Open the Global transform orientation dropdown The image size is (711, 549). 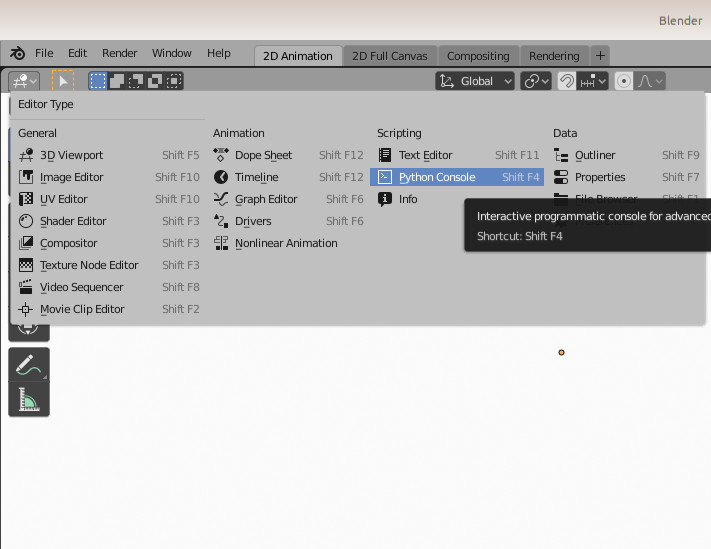(475, 82)
